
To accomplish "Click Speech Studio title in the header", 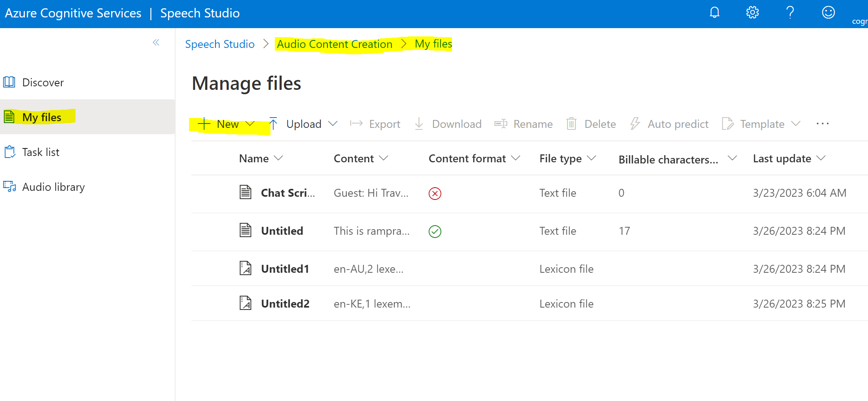I will (x=200, y=13).
